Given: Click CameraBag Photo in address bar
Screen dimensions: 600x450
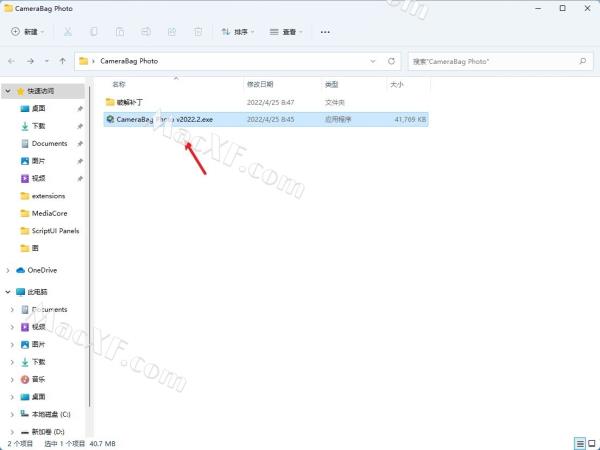Looking at the screenshot, I should (x=129, y=61).
